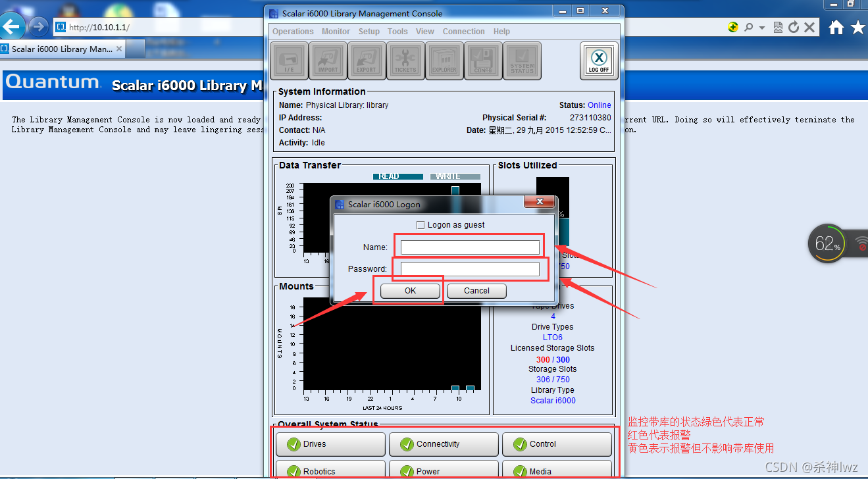The image size is (868, 479).
Task: Open the Monitor menu
Action: 336,32
